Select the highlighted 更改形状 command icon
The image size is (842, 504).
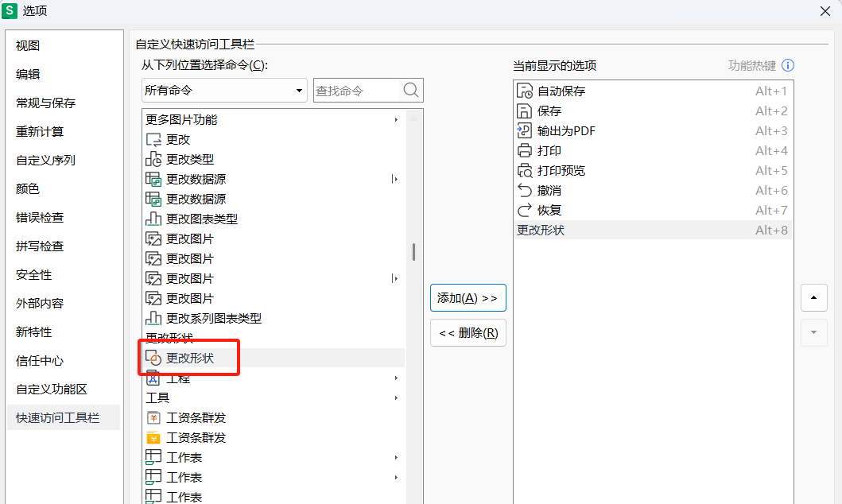pos(155,358)
